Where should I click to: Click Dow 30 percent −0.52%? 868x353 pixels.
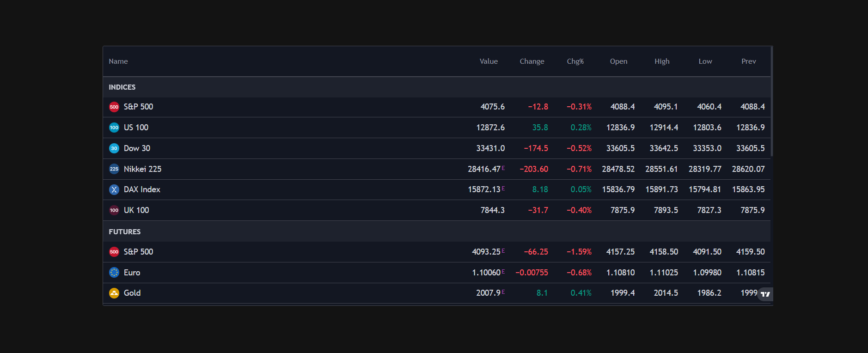pyautogui.click(x=579, y=148)
